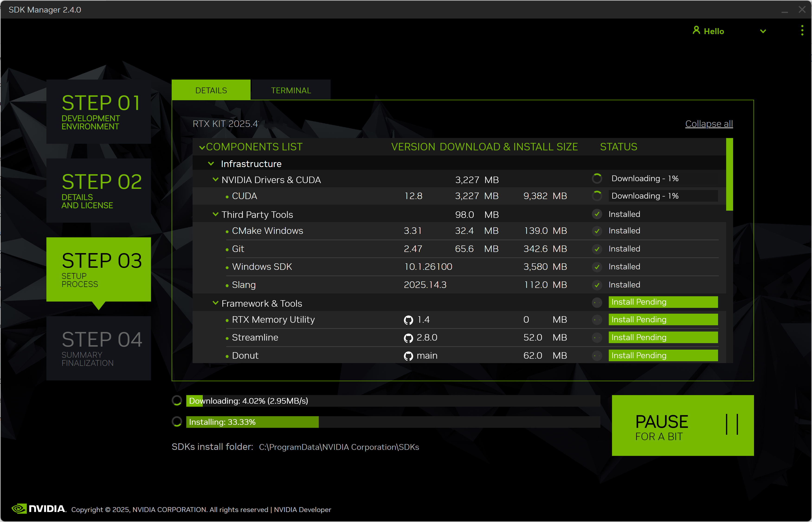Open the Hello account dropdown arrow
This screenshot has height=522, width=812.
(763, 31)
